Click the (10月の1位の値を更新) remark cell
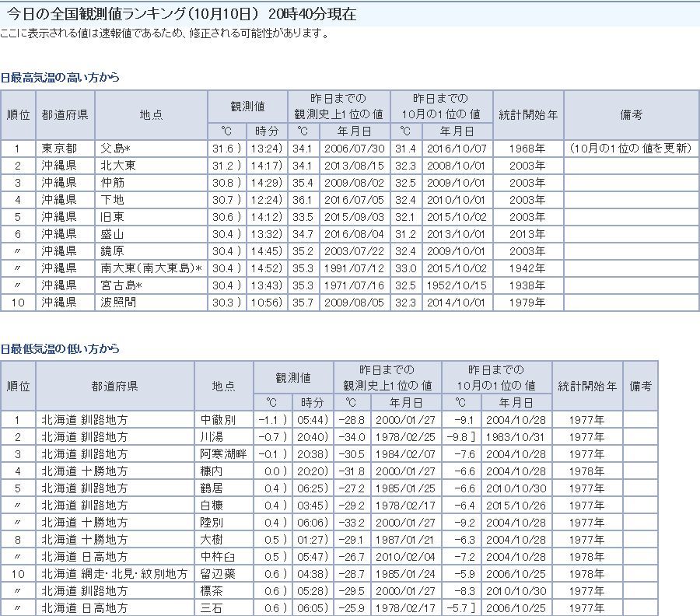This screenshot has height=616, width=700. (630, 148)
